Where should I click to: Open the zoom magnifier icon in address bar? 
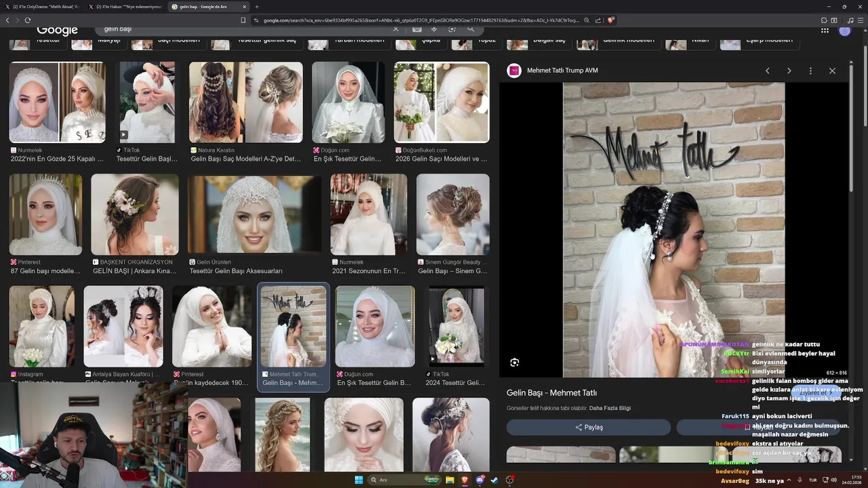click(587, 20)
